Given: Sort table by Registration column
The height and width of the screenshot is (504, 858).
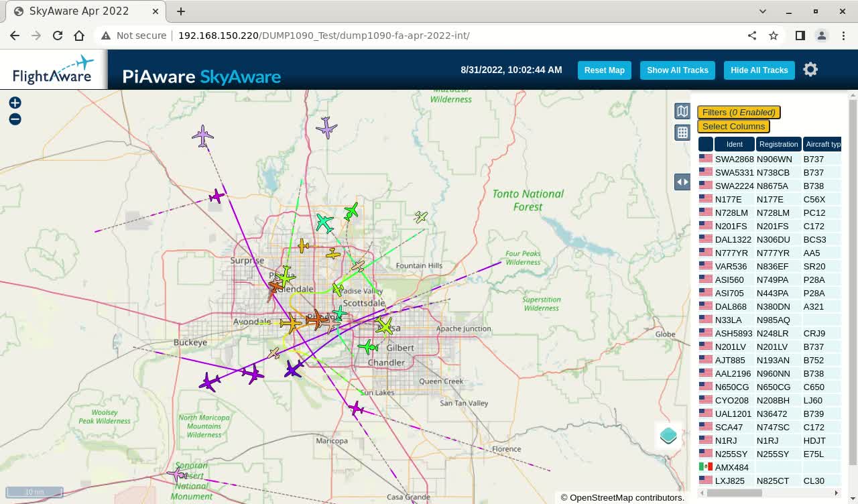Looking at the screenshot, I should click(779, 144).
